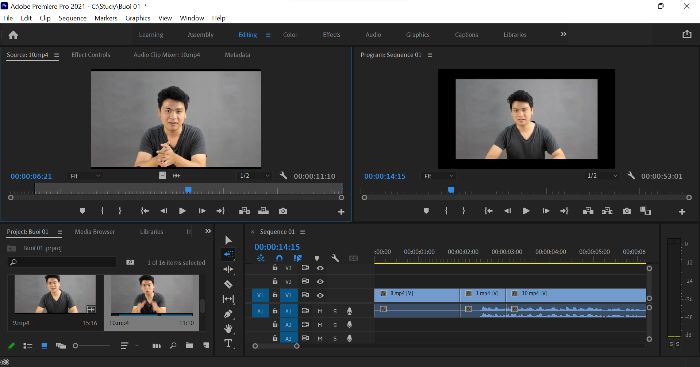Click Source monitor blue playhead
Screen dimensions: 700x367
coord(188,190)
